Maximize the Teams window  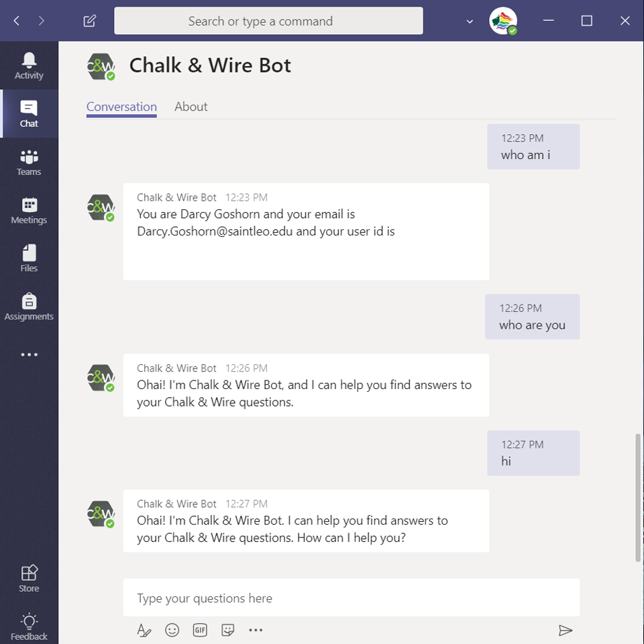[587, 21]
